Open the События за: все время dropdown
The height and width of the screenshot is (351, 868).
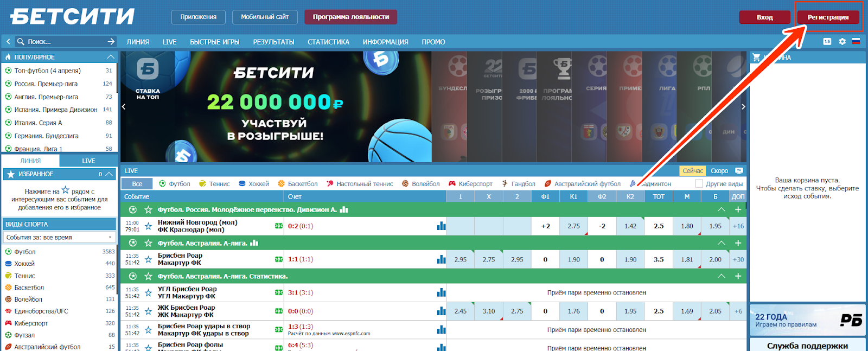pyautogui.click(x=59, y=238)
